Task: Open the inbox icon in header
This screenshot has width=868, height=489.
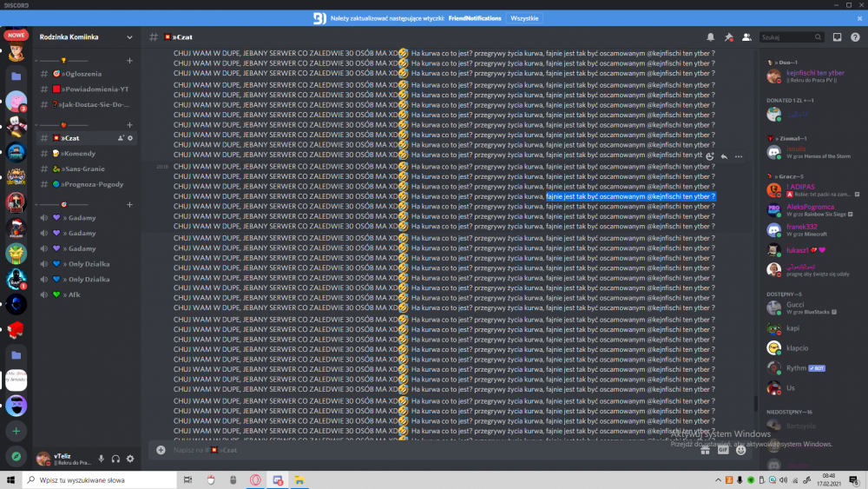Action: [x=837, y=37]
